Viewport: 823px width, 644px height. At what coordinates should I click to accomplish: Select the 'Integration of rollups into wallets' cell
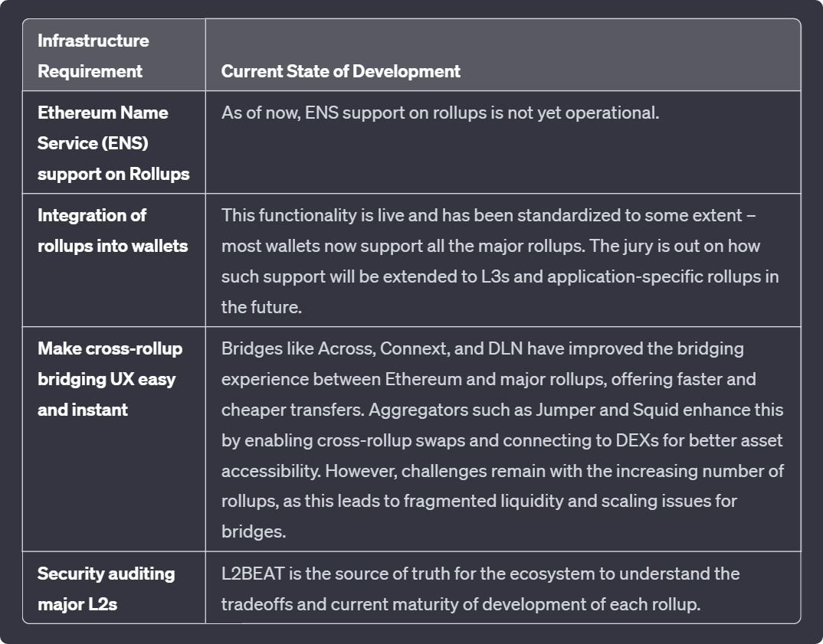pos(113,230)
